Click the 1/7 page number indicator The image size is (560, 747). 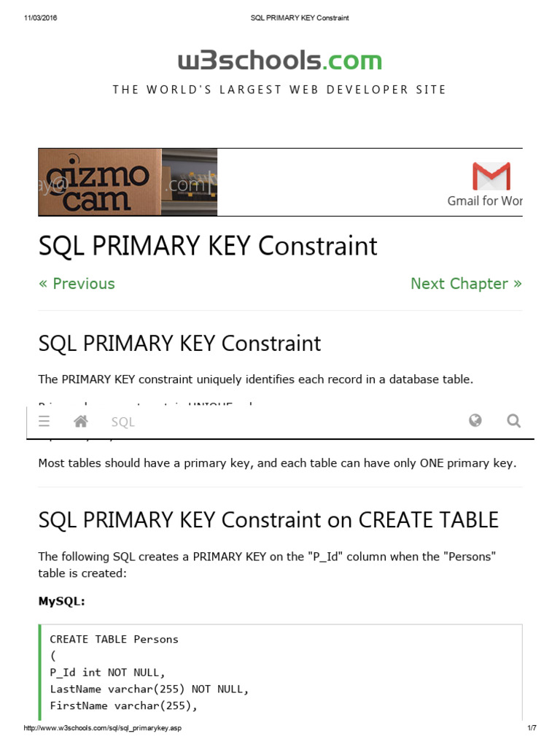tap(532, 728)
